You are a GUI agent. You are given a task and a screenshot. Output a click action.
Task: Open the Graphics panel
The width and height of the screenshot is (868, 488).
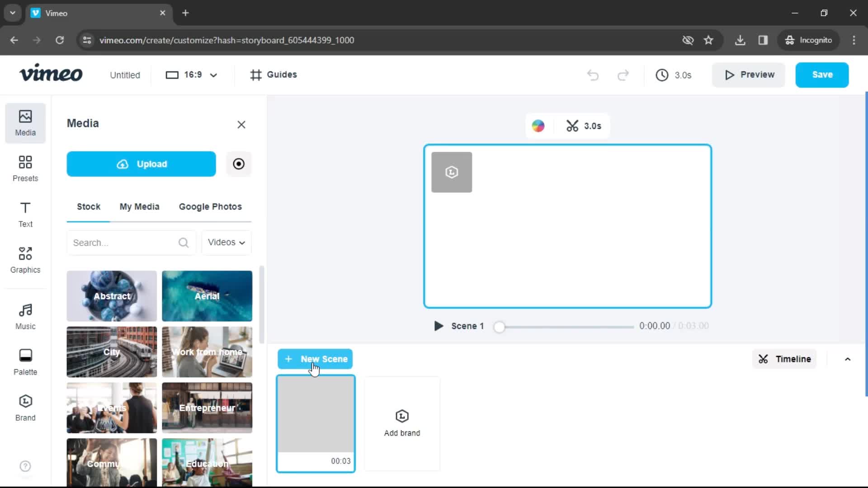[25, 260]
